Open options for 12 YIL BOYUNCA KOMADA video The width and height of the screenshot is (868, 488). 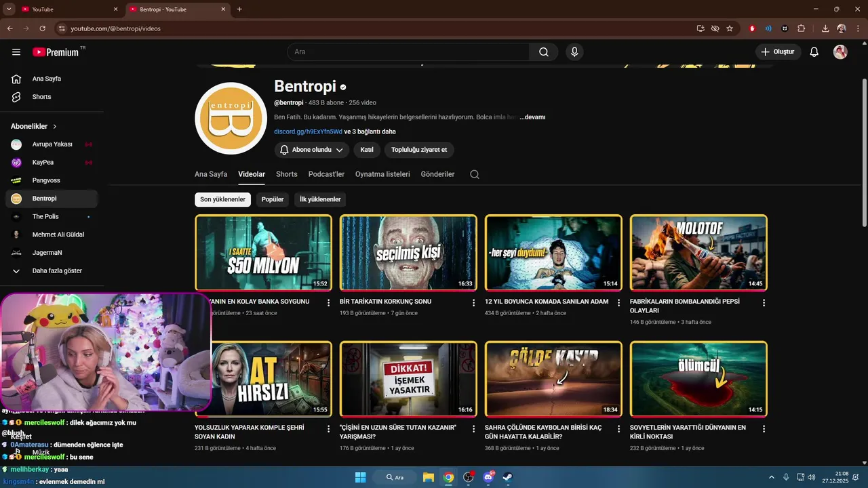tap(618, 303)
